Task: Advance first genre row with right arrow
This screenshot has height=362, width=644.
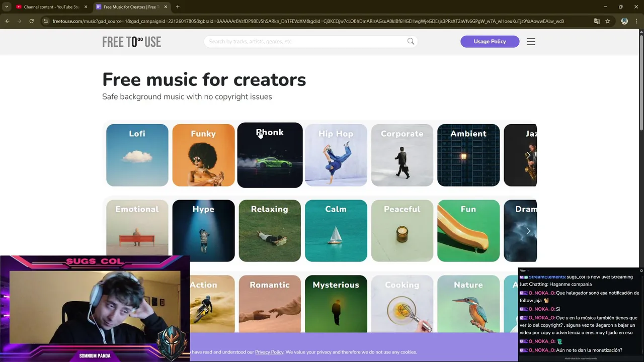Action: [x=528, y=155]
